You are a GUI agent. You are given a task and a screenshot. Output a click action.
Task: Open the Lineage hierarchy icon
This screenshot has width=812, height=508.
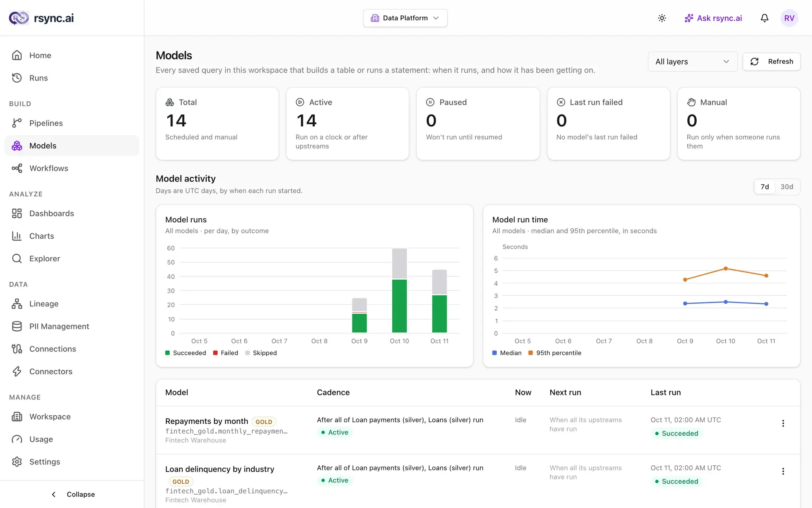(x=17, y=304)
